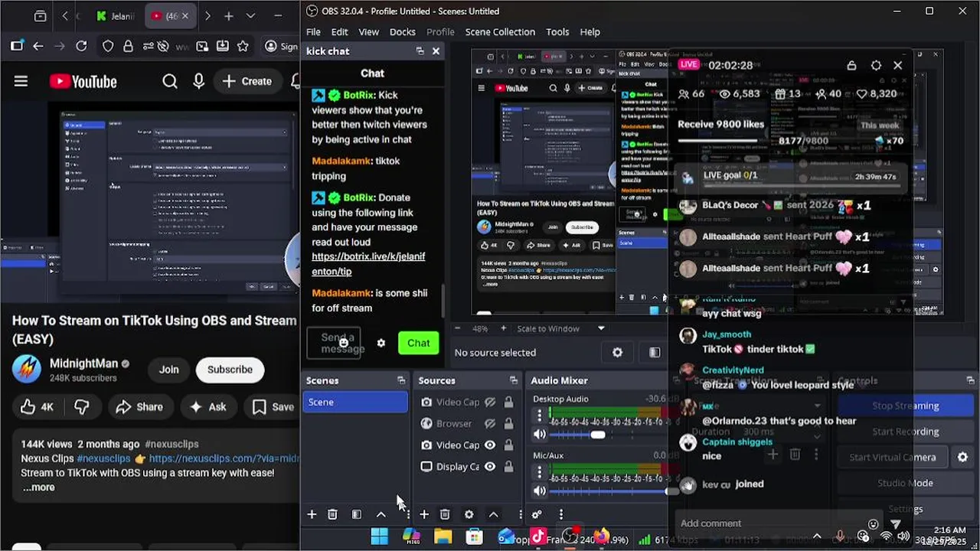Open the OBS View menu

[x=369, y=31]
